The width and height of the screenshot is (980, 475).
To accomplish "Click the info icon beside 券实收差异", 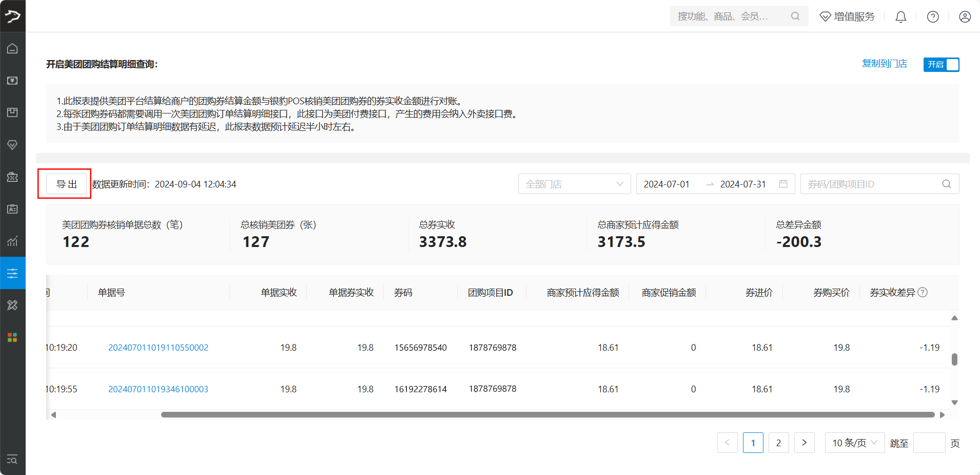I will point(923,292).
